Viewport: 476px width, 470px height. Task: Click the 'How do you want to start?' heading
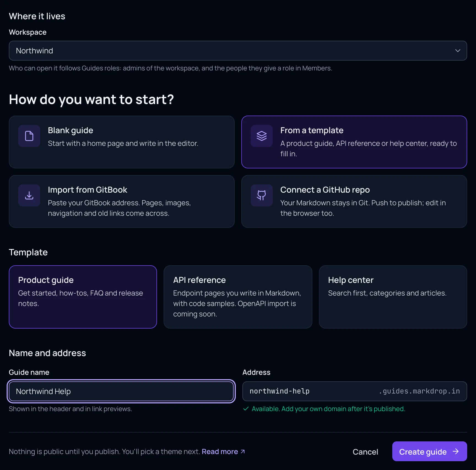[91, 100]
